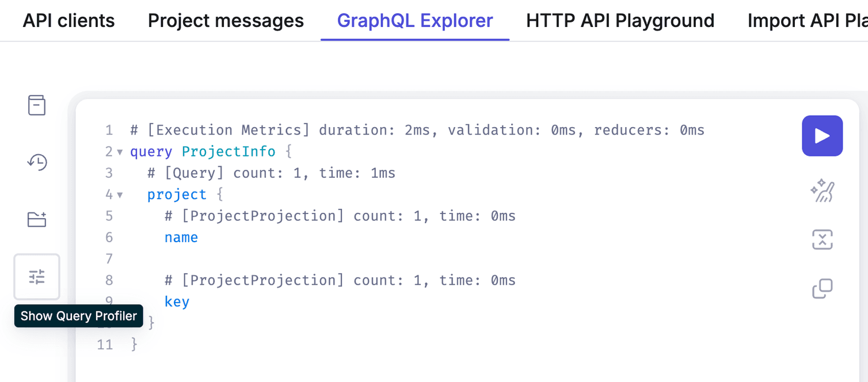Image resolution: width=868 pixels, height=382 pixels.
Task: Run the ProjectInfo query
Action: (822, 136)
